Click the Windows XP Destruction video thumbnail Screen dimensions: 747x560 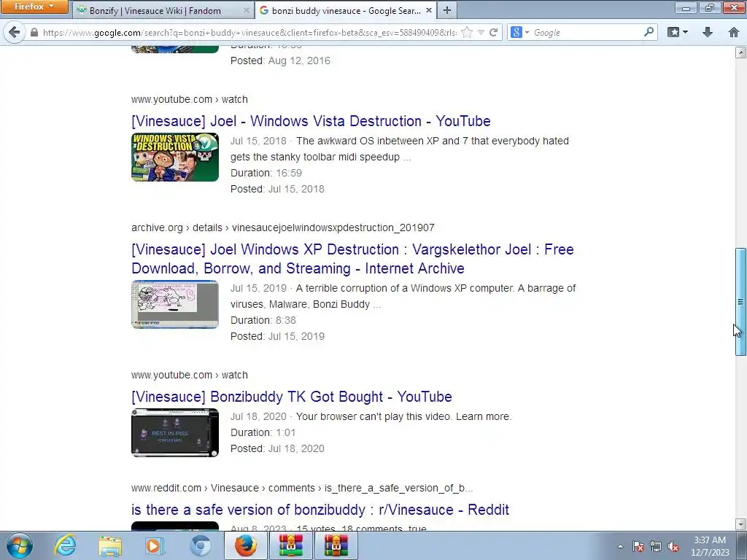[175, 304]
